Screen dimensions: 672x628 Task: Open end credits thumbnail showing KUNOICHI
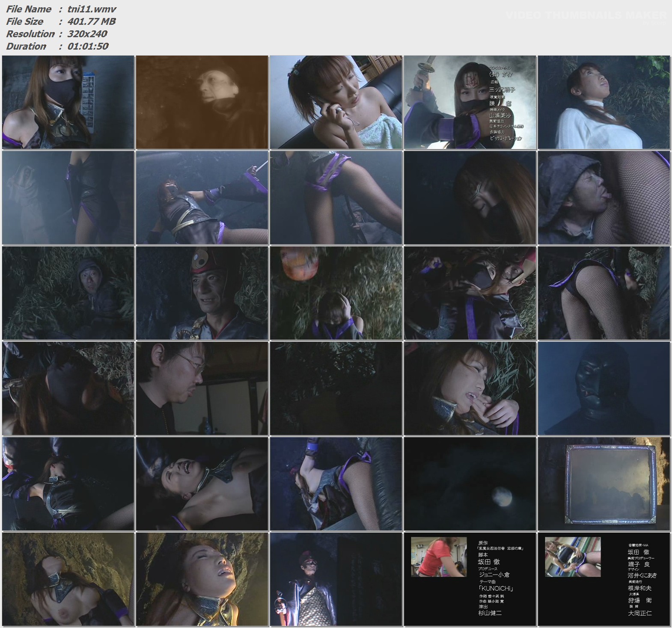(x=470, y=579)
